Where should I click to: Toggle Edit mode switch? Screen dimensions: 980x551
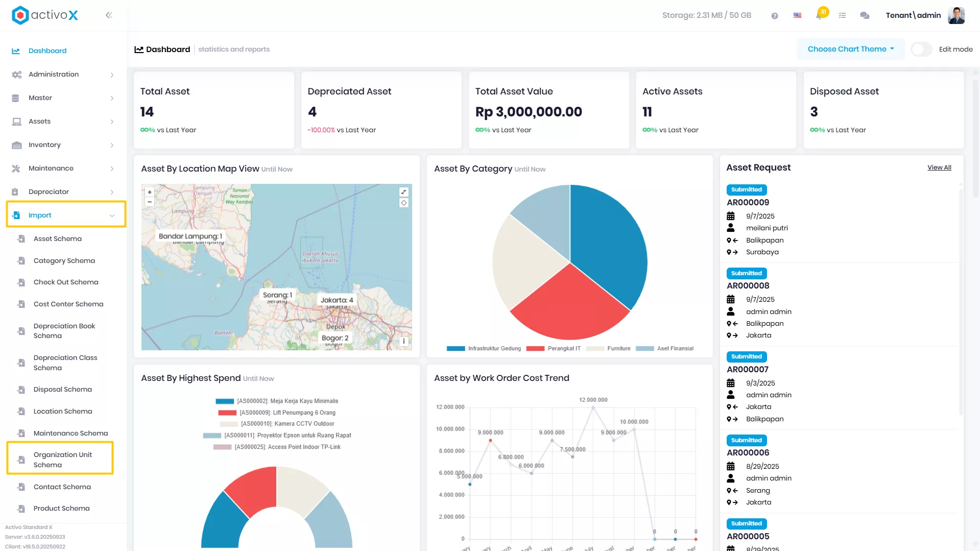(922, 50)
